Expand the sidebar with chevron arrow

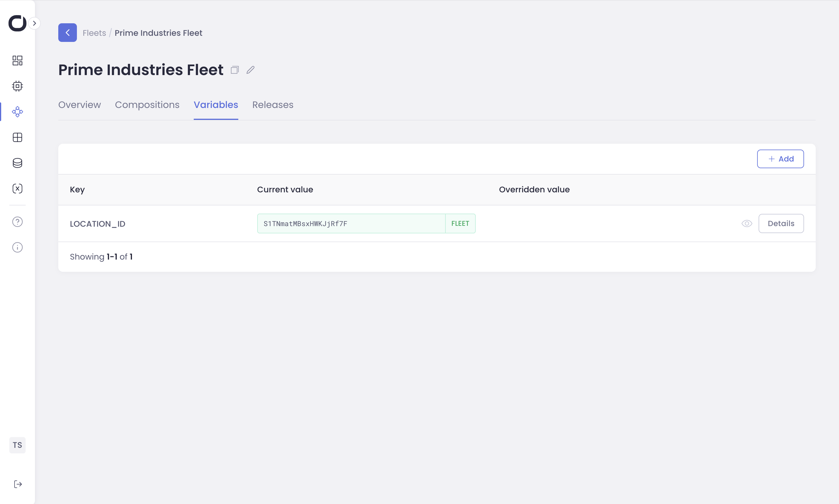tap(34, 24)
